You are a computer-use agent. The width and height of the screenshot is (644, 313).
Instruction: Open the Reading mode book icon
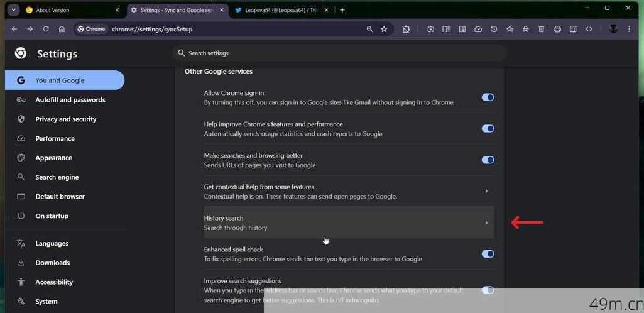pyautogui.click(x=447, y=29)
